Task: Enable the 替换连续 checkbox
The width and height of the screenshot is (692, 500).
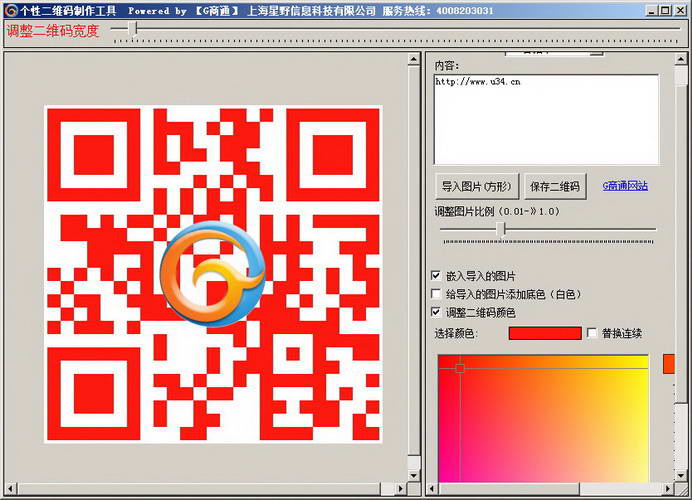Action: click(592, 333)
